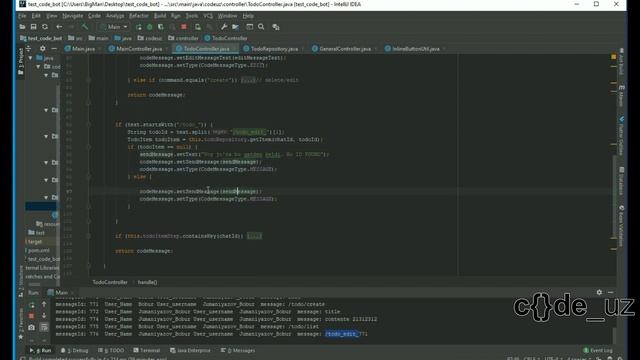Screen dimensions: 640x360
Task: Click handle() in editor breadcrumb bar
Action: pyautogui.click(x=147, y=282)
